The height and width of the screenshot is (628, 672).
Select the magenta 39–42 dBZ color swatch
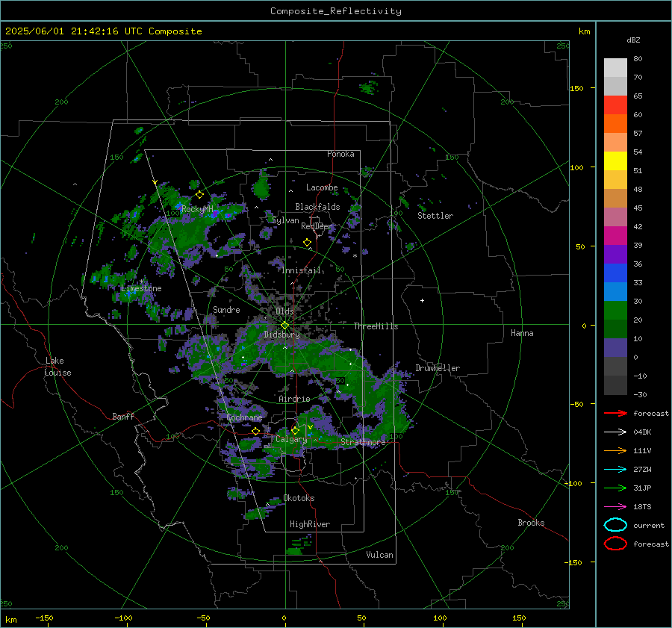(615, 236)
